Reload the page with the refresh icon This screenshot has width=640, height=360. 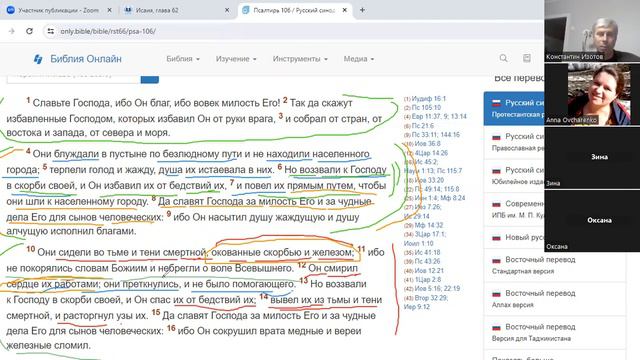point(29,31)
